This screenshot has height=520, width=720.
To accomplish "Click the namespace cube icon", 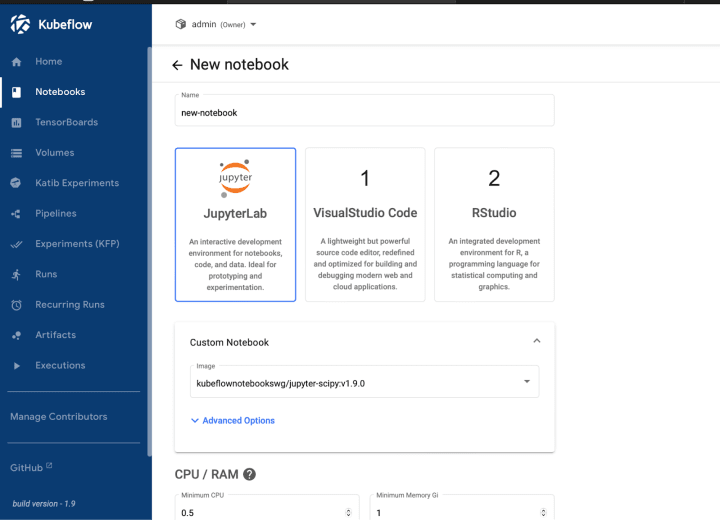I will [x=180, y=24].
